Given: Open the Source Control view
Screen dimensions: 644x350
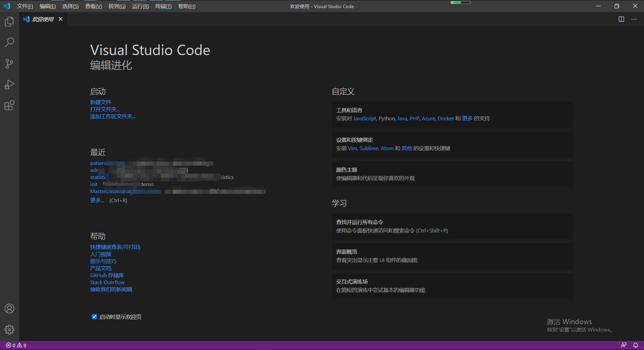Looking at the screenshot, I should tap(9, 63).
